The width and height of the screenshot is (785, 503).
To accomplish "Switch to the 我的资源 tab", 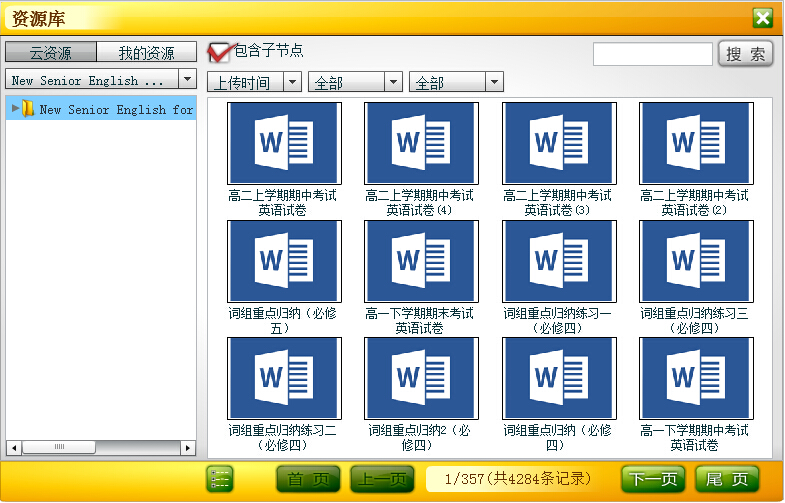I will 146,53.
